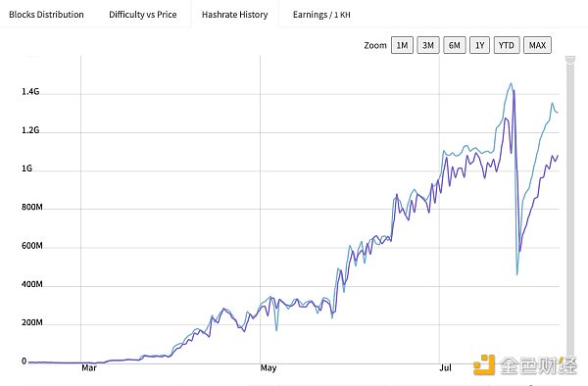588x386 pixels.
Task: Set zoom range to 1Y
Action: click(x=479, y=45)
